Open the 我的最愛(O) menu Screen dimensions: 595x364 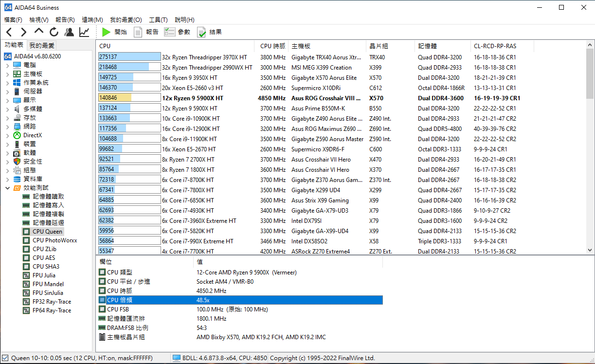(126, 20)
